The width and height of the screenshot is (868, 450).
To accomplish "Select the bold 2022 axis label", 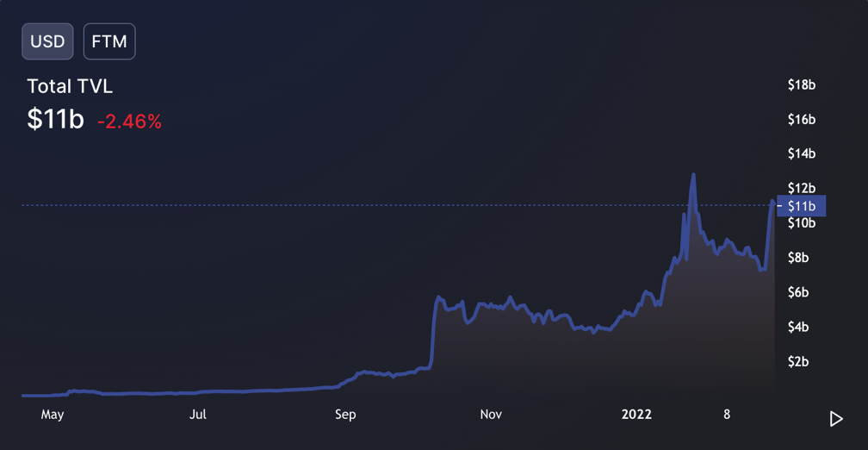I will [638, 415].
